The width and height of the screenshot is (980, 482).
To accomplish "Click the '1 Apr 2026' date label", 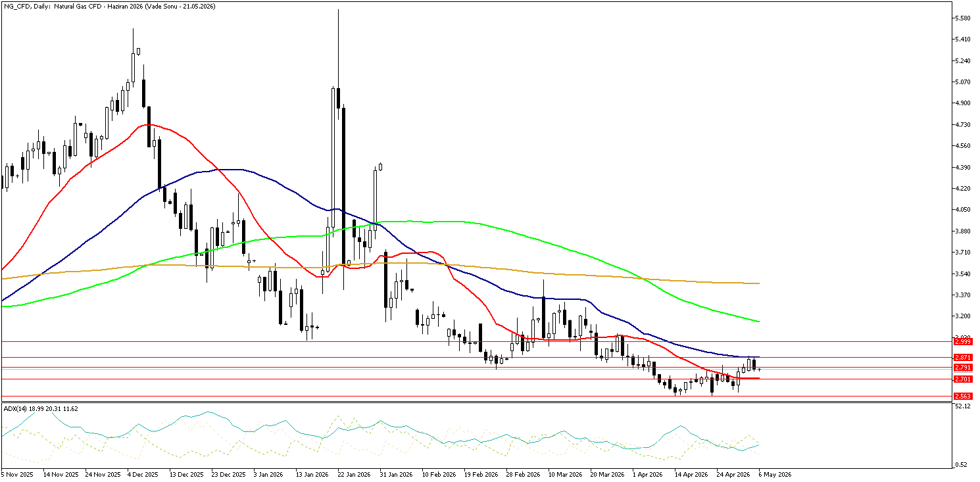I will (x=648, y=474).
